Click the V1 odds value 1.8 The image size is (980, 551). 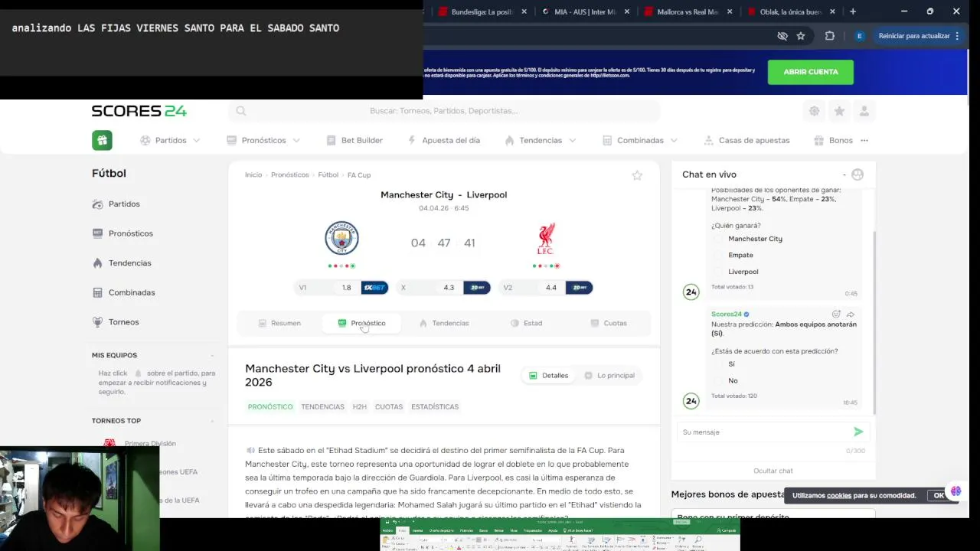[x=346, y=288]
